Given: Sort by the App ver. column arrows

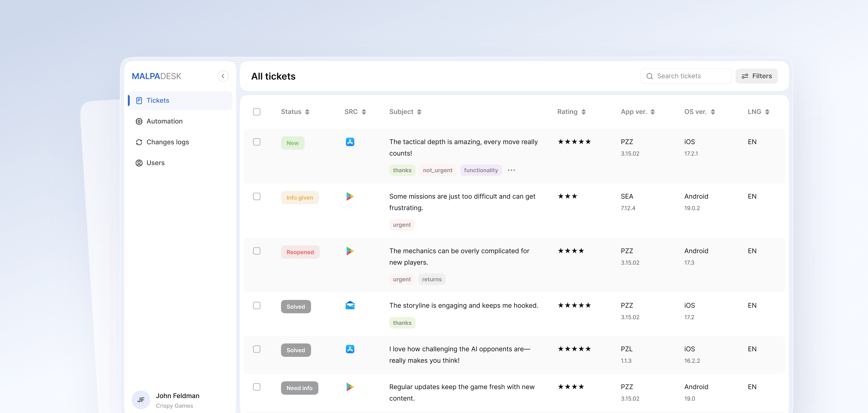Looking at the screenshot, I should point(653,112).
